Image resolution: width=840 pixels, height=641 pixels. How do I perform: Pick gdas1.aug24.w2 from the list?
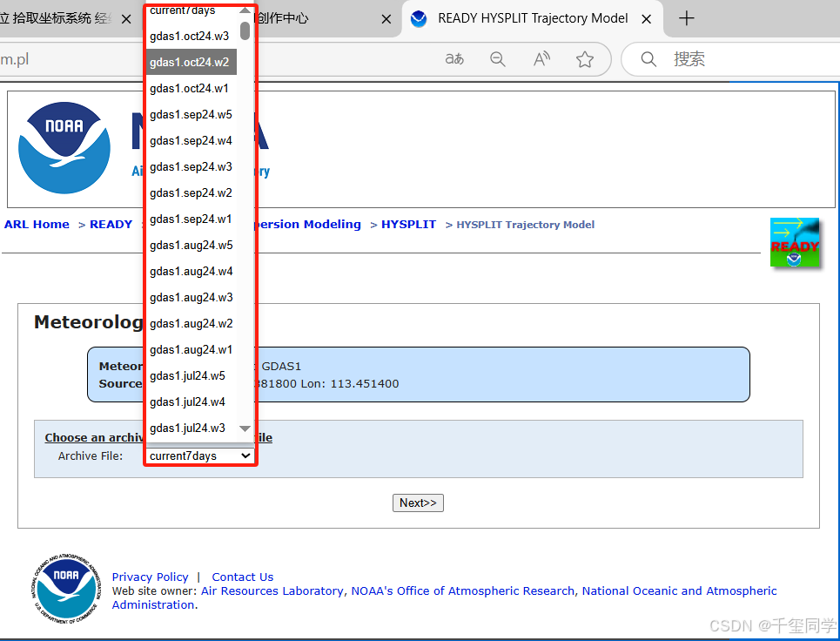pyautogui.click(x=192, y=324)
